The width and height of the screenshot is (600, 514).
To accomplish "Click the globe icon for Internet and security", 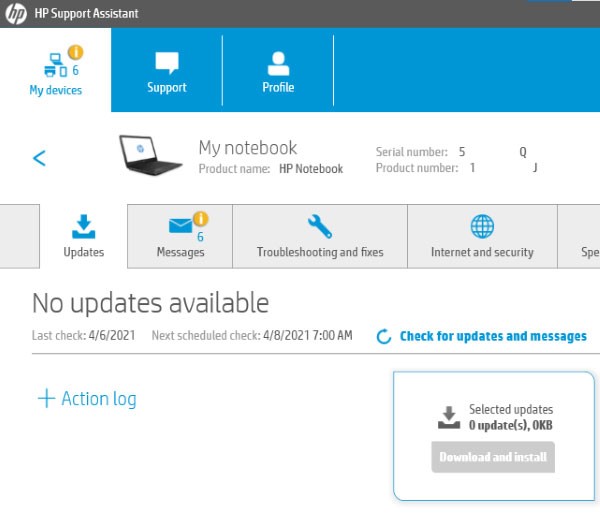I will [x=482, y=225].
